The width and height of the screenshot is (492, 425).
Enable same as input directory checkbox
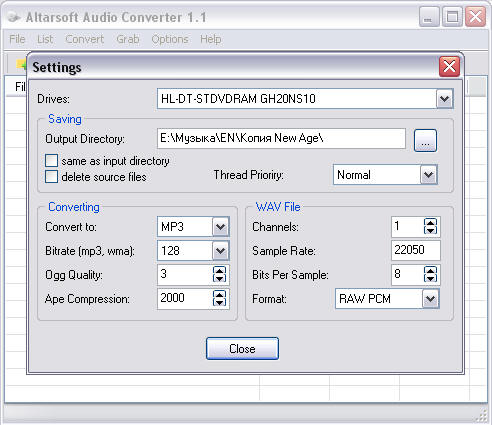coord(51,161)
